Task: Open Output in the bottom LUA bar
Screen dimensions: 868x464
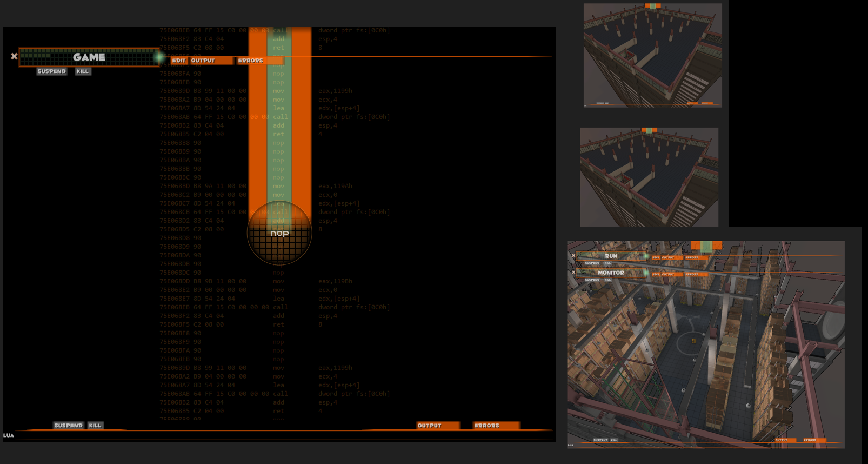Action: 430,426
